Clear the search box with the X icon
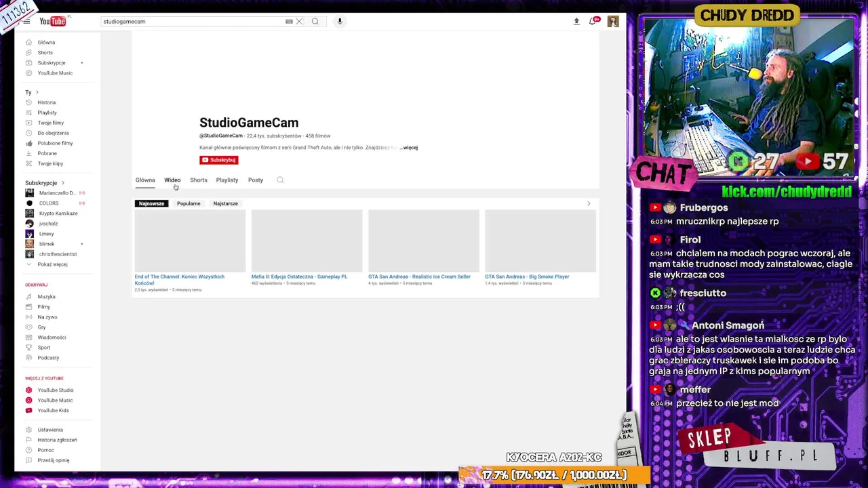This screenshot has height=488, width=868. pyautogui.click(x=299, y=22)
